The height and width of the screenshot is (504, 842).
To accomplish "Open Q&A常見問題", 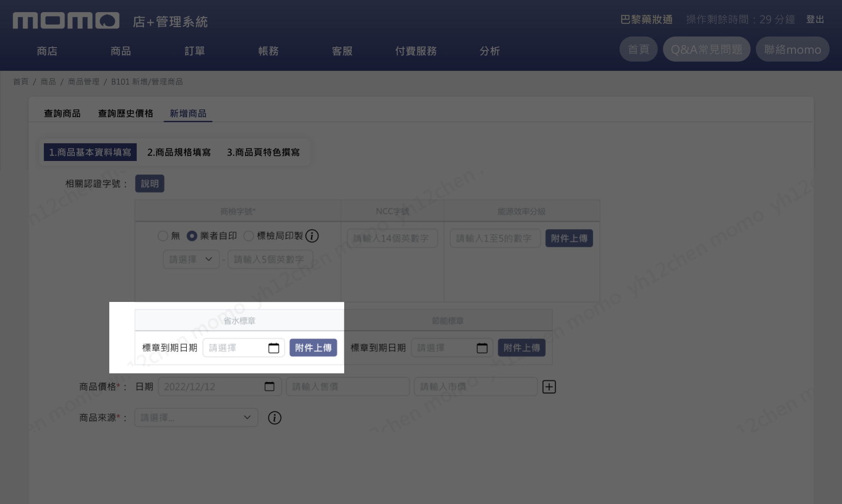I will 707,49.
